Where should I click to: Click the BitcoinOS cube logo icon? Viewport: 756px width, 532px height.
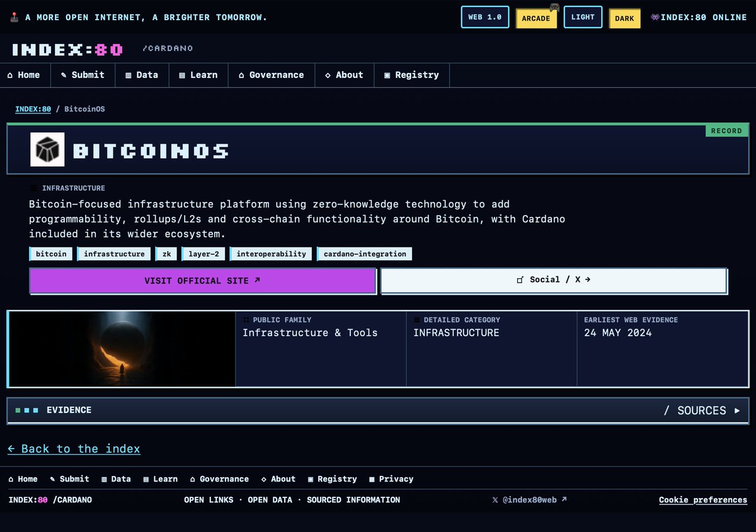(47, 150)
